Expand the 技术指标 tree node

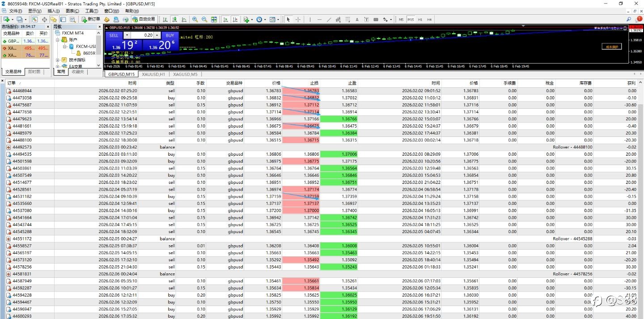pyautogui.click(x=58, y=60)
